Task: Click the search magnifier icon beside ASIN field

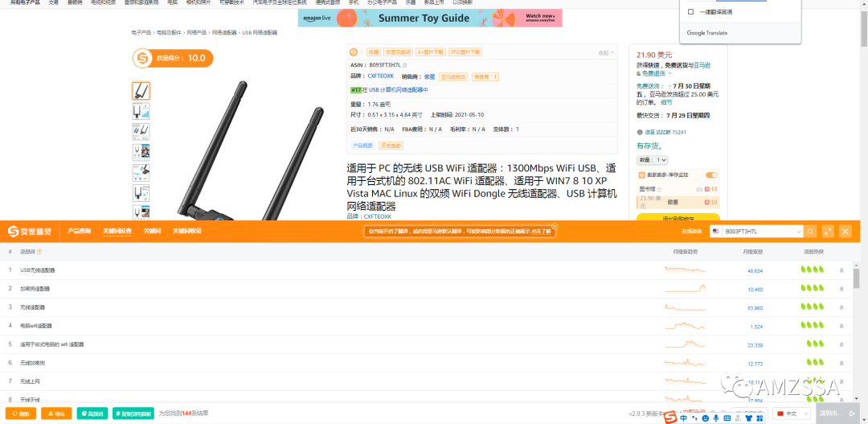Action: (x=810, y=231)
